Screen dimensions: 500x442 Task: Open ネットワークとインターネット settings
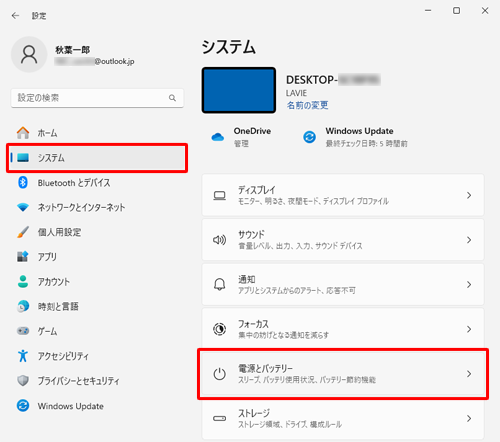tap(97, 207)
